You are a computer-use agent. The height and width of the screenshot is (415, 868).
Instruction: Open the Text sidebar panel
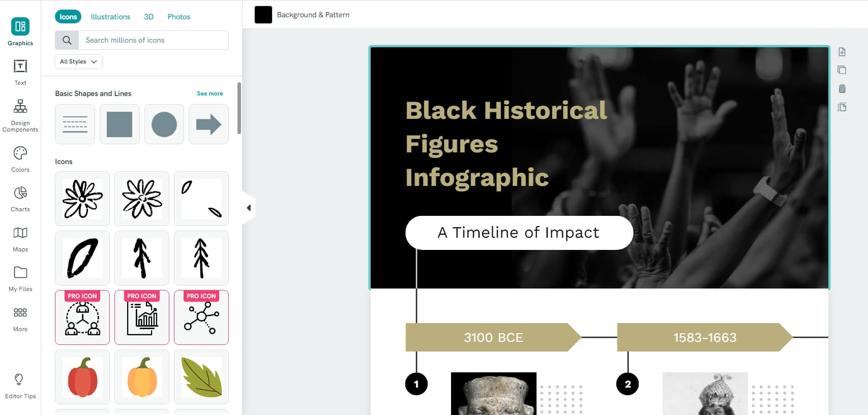(20, 72)
